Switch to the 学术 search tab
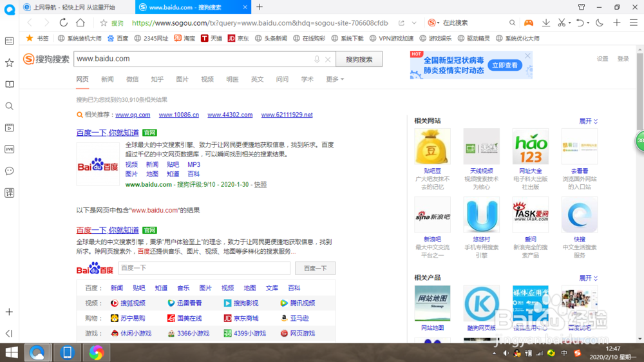The width and height of the screenshot is (644, 362). pyautogui.click(x=307, y=79)
